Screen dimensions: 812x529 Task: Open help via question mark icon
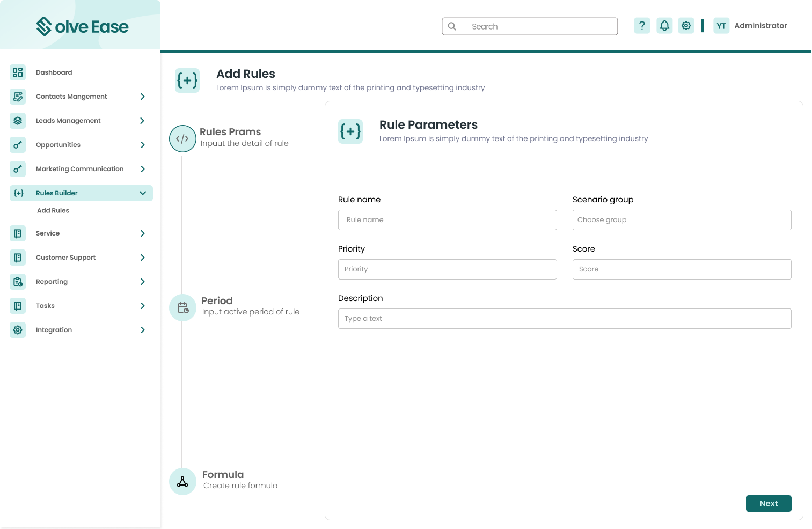[642, 26]
